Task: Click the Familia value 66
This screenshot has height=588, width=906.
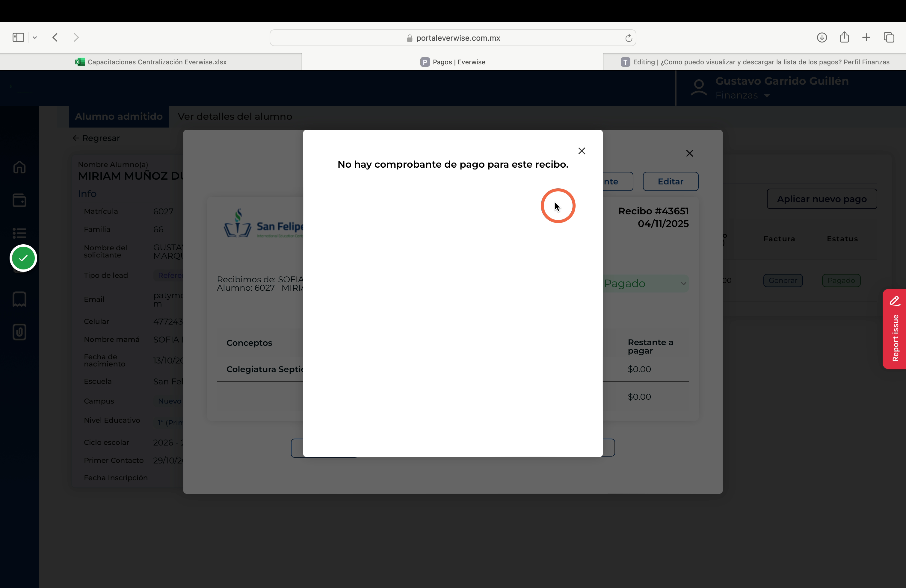Action: [x=158, y=229]
